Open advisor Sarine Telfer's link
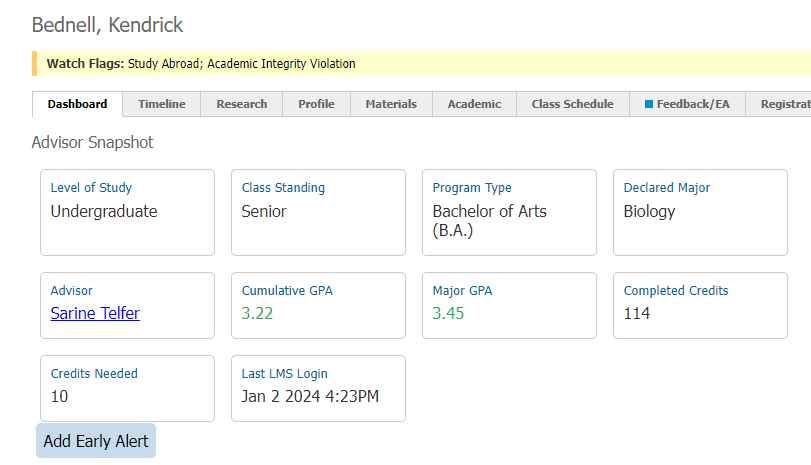 coord(95,313)
